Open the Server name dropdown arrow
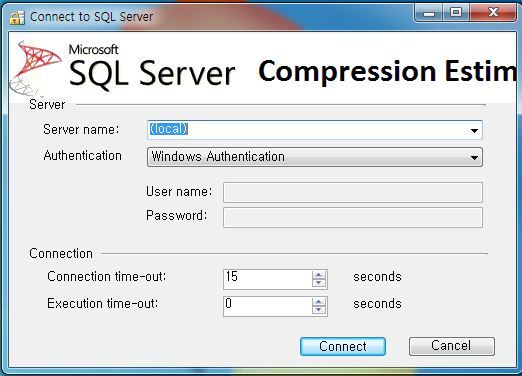Screen dimensions: 522x376 474,130
